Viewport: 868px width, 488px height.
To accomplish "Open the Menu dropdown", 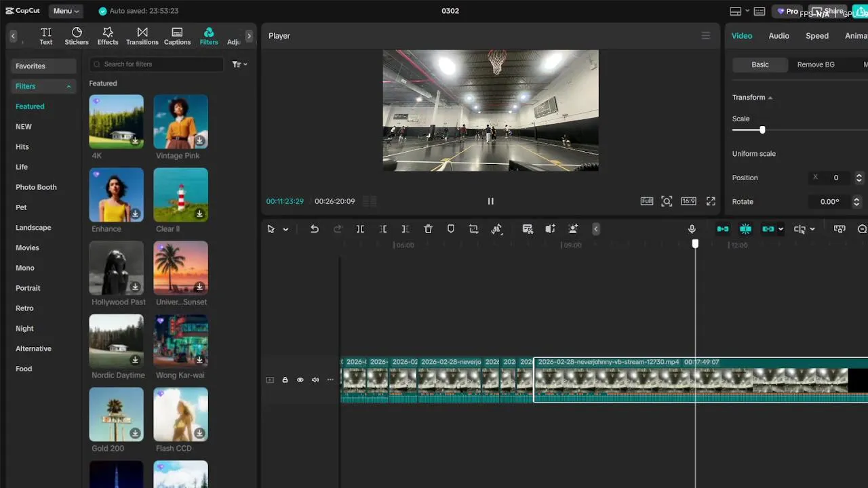I will (66, 11).
